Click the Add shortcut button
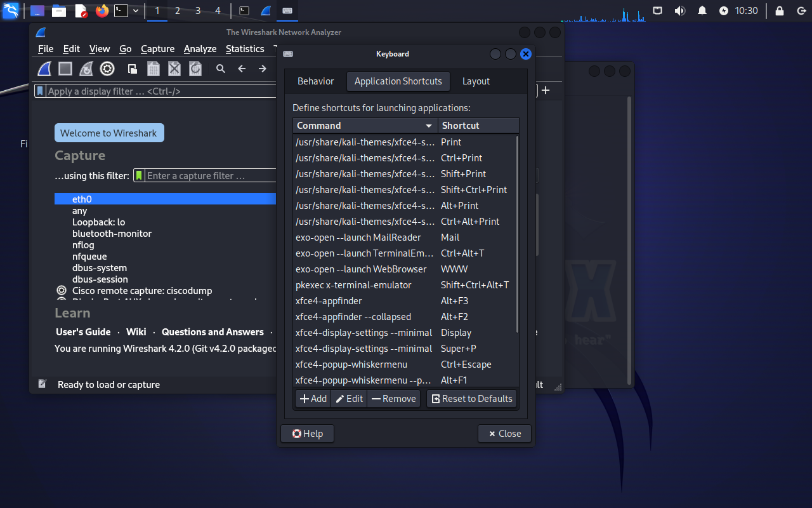The height and width of the screenshot is (508, 812). pyautogui.click(x=313, y=399)
